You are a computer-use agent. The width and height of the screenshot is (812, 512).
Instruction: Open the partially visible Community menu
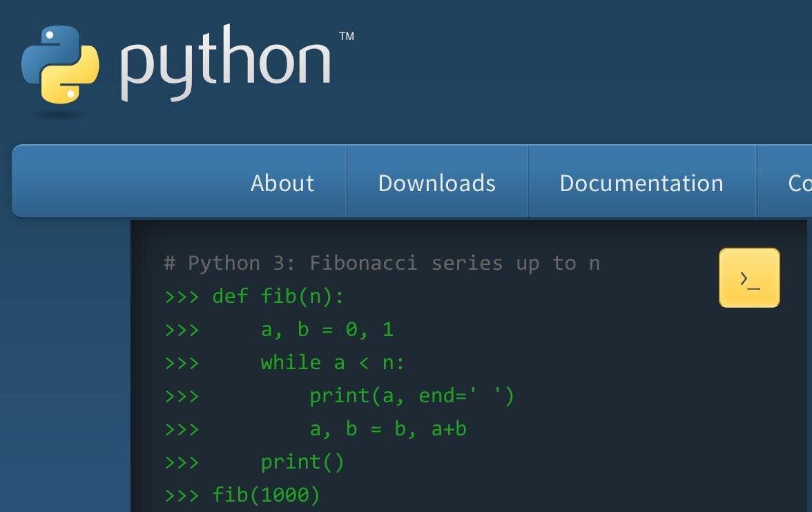(801, 182)
